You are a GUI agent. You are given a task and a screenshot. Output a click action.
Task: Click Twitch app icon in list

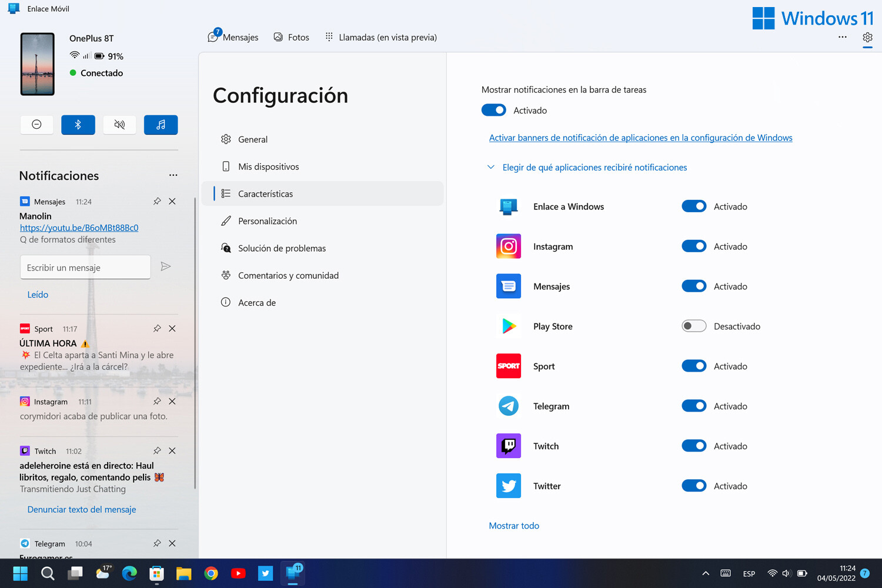(x=509, y=446)
